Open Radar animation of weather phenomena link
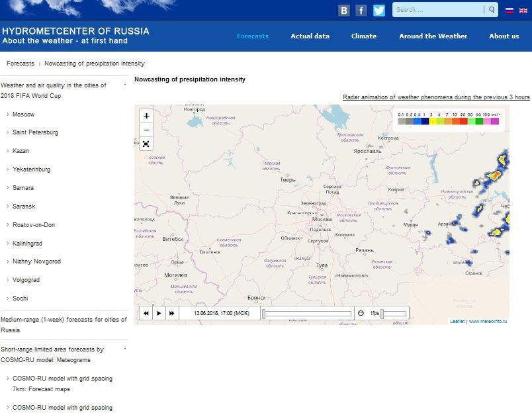The height and width of the screenshot is (415, 532). point(436,97)
